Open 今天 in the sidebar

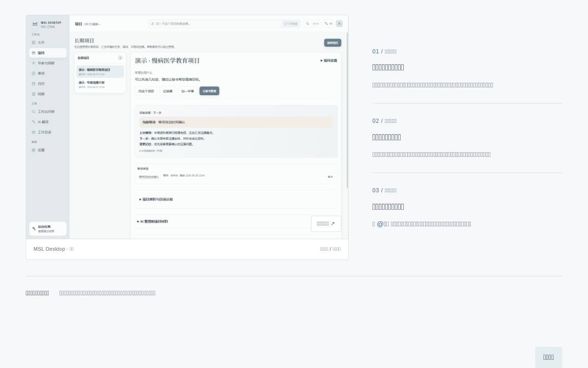pos(48,42)
